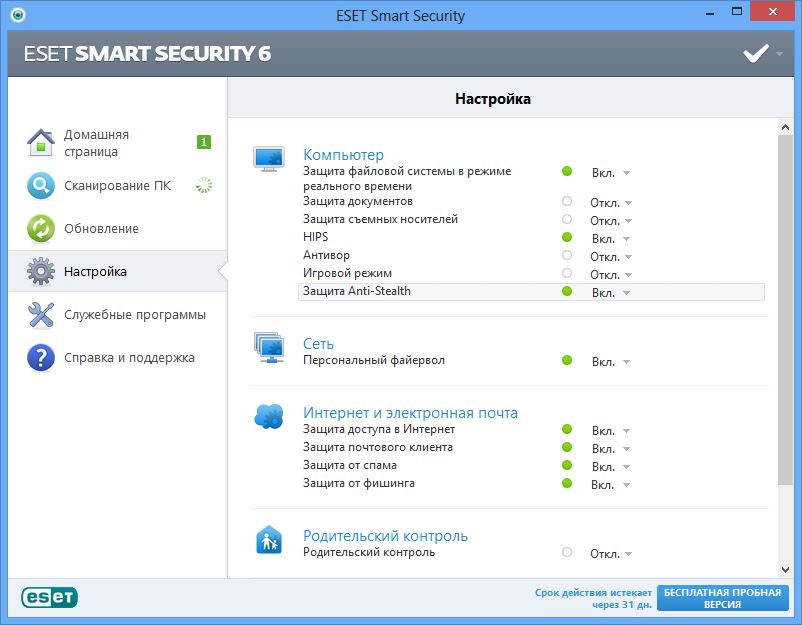This screenshot has height=625, width=802.
Task: Click the scrollbar up arrow
Action: (x=786, y=127)
